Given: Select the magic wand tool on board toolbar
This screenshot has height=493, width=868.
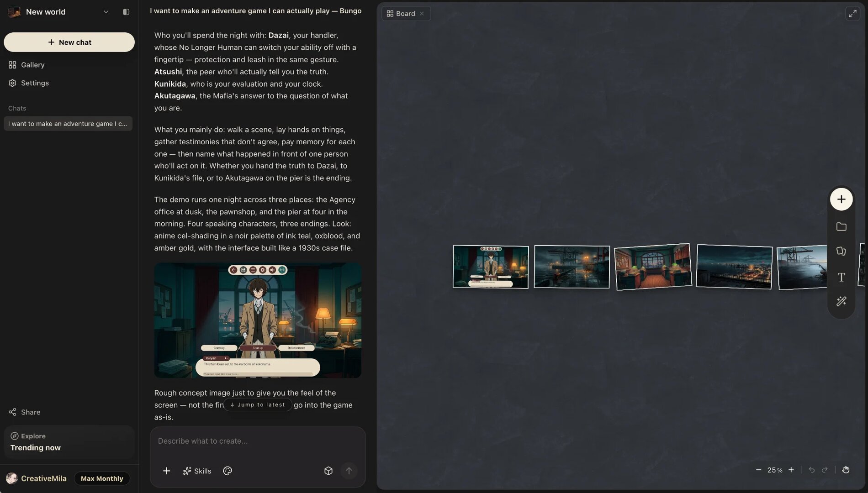Looking at the screenshot, I should pyautogui.click(x=842, y=301).
